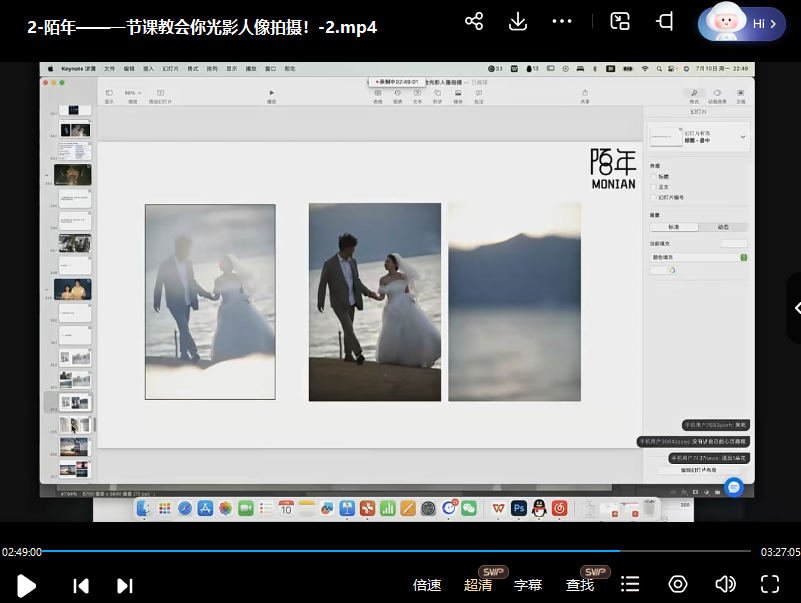Open the 字幕 subtitles option
Screen dimensions: 801x603
[x=528, y=585]
